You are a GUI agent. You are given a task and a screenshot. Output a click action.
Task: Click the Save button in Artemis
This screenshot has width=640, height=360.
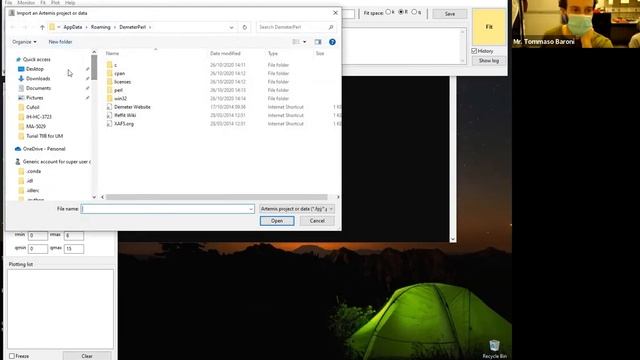click(x=449, y=14)
